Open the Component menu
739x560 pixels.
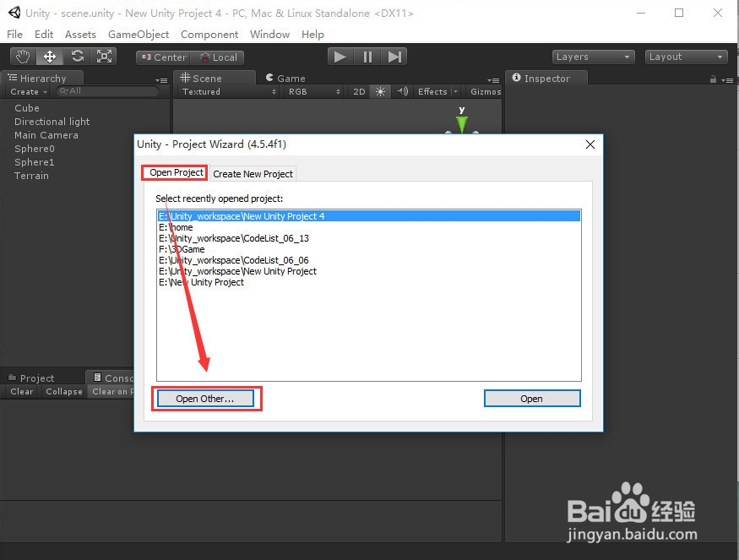pos(209,35)
